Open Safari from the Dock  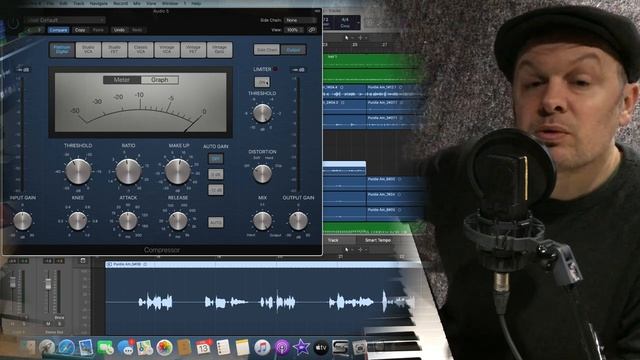pyautogui.click(x=66, y=347)
